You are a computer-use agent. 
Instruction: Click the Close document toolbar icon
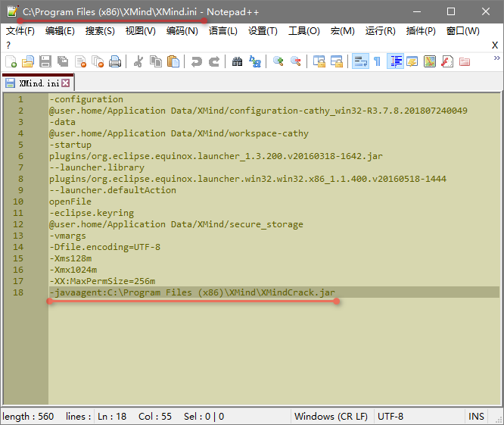tap(80, 61)
